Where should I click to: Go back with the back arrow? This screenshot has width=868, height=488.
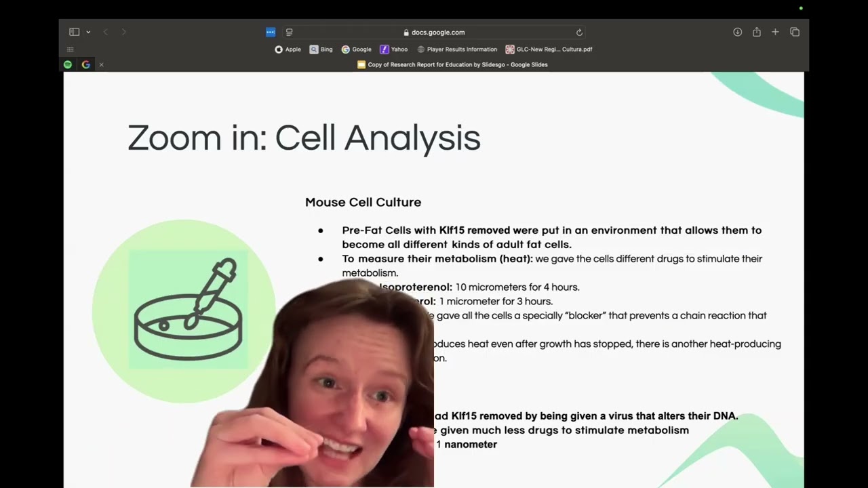tap(105, 32)
